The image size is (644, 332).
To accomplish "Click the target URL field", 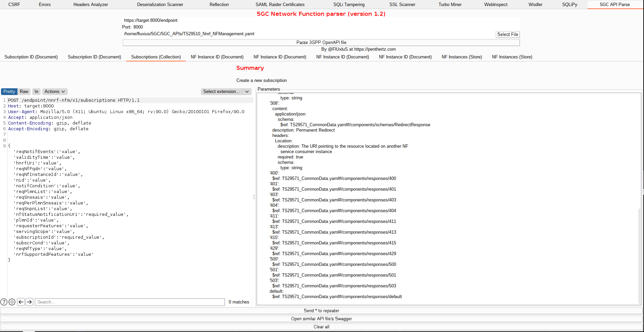I will (x=321, y=20).
